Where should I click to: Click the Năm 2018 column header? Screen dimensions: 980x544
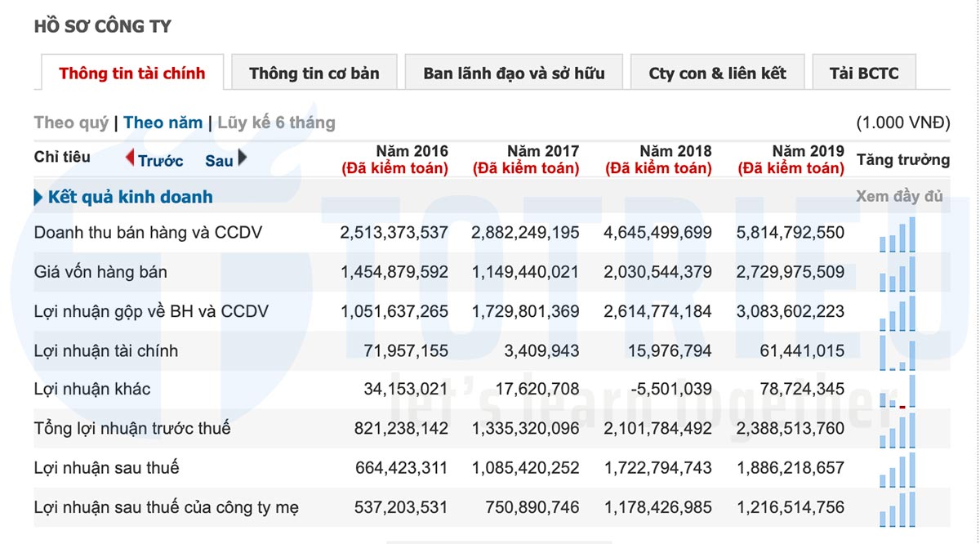pyautogui.click(x=658, y=159)
